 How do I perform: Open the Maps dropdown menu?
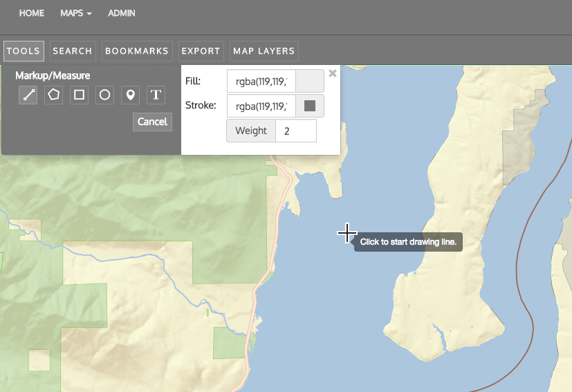76,13
